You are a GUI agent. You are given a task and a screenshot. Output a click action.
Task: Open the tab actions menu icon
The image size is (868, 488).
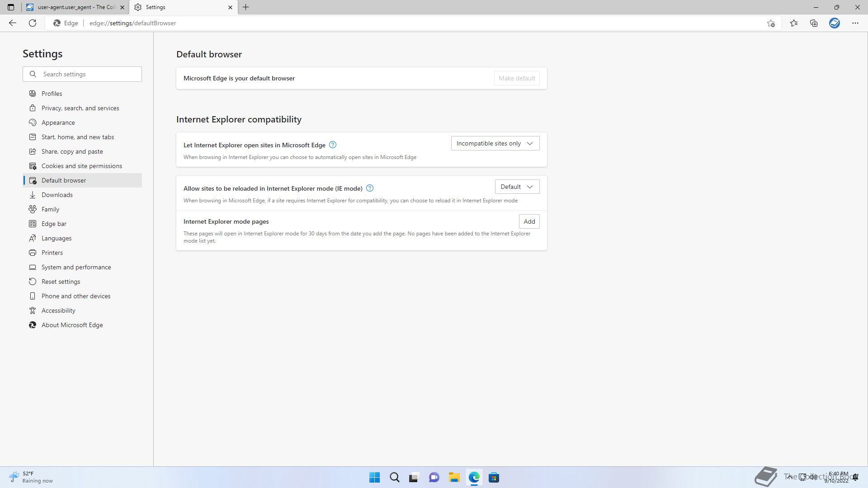pyautogui.click(x=11, y=7)
